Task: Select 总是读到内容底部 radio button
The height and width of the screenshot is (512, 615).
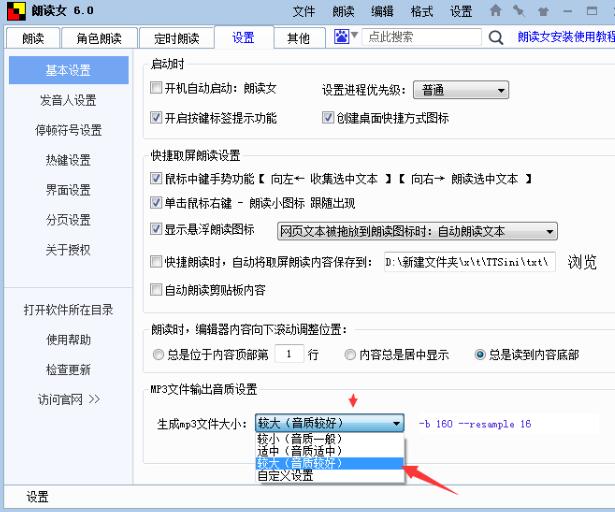Action: click(480, 355)
